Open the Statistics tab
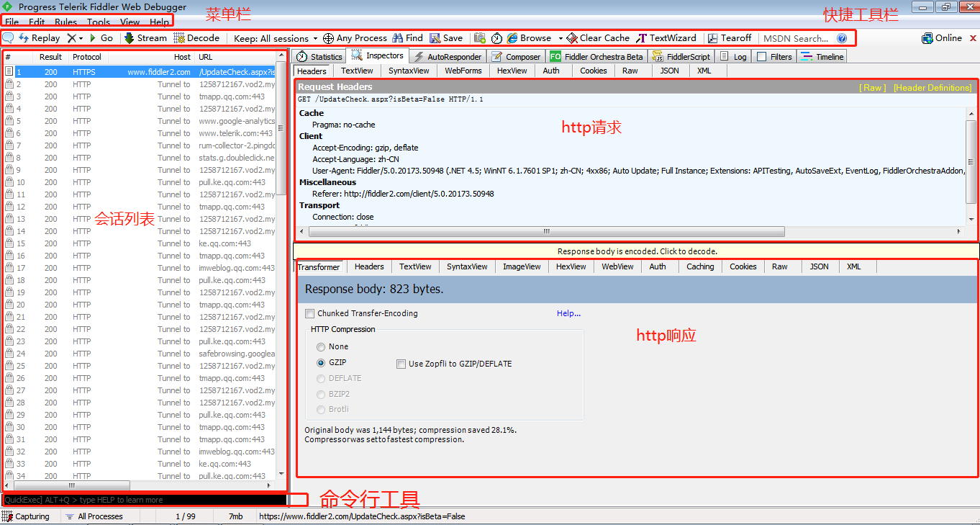980x525 pixels. coord(319,57)
